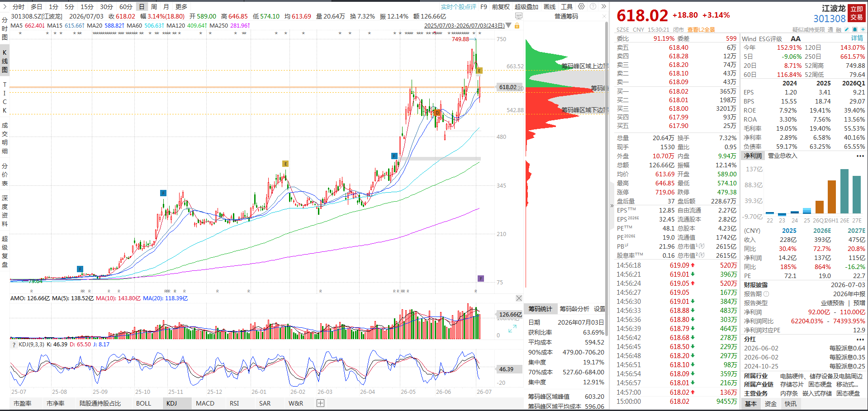
Task: Add stock to watchlist with plus icon
Action: pos(863,29)
